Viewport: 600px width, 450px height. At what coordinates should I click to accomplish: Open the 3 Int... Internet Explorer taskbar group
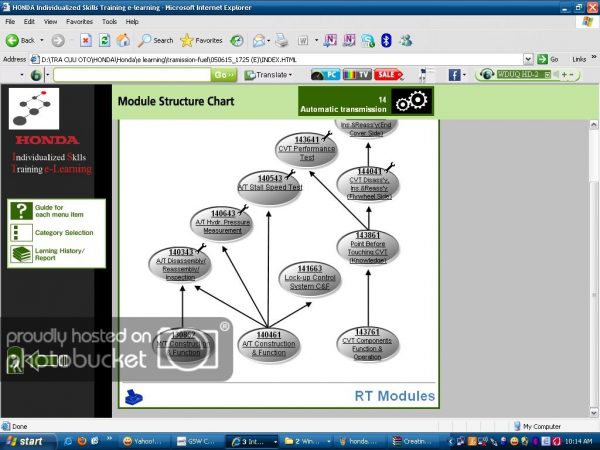click(x=253, y=442)
